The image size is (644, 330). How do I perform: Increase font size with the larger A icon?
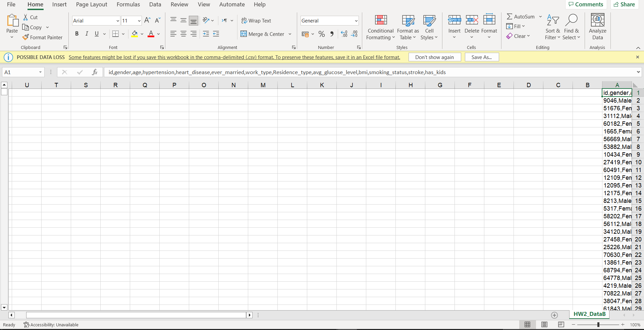(x=147, y=20)
